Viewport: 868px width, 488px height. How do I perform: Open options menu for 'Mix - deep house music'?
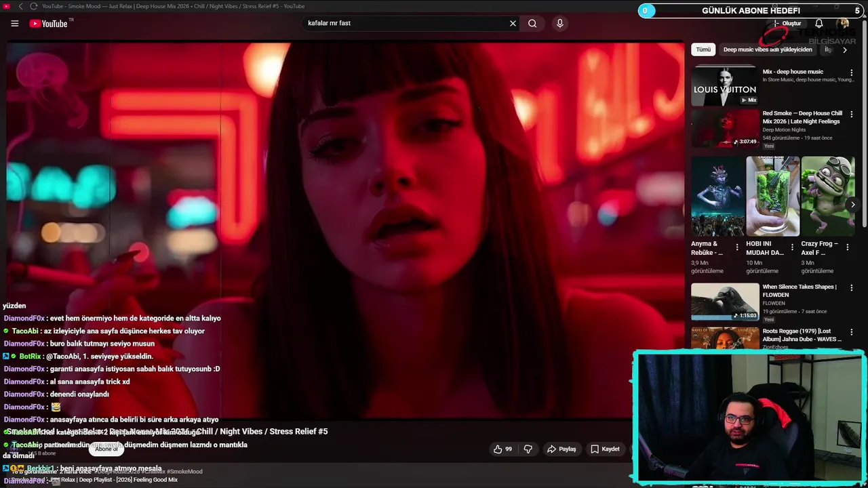coord(852,73)
